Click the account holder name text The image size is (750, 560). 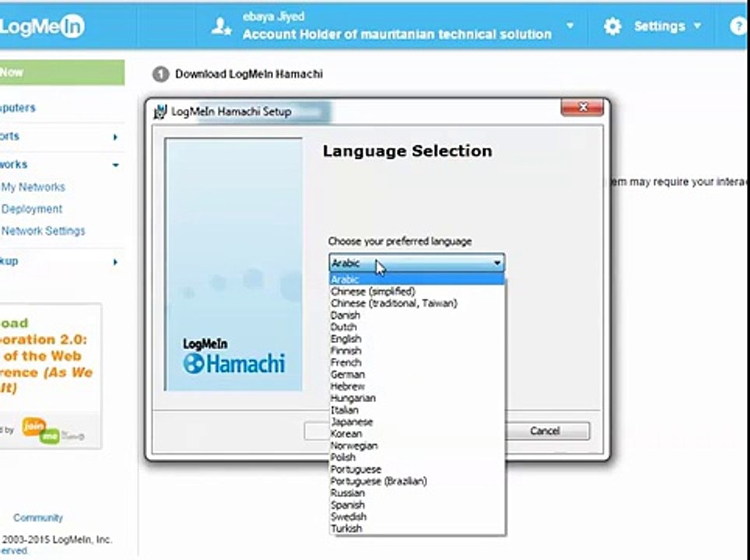click(x=273, y=17)
